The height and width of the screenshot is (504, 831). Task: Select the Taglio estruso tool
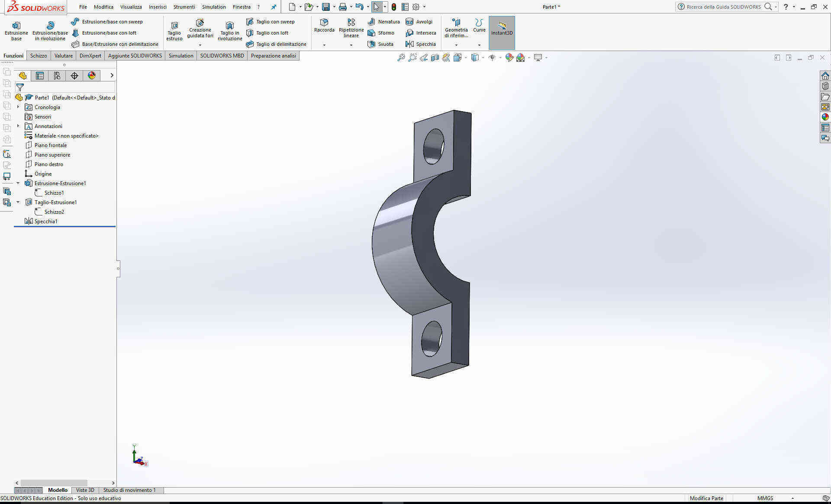(174, 31)
